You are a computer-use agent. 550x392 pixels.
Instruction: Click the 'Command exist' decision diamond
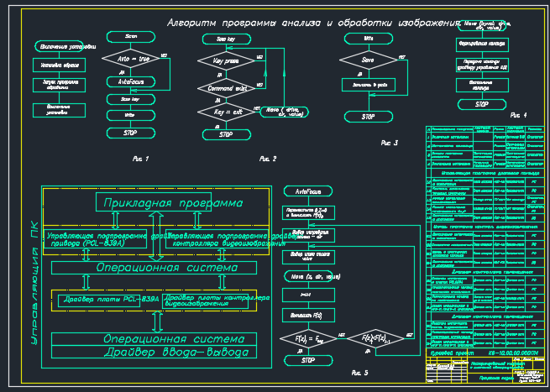[225, 87]
